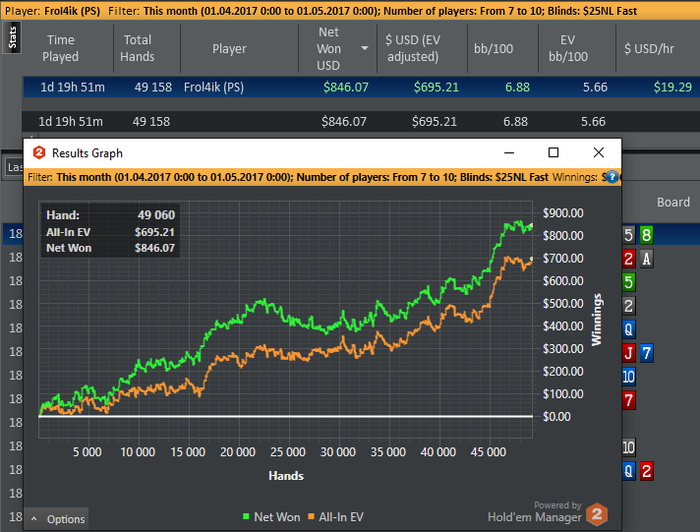Sort by Time Played column
Screen dimensions: 700x532
click(60, 48)
